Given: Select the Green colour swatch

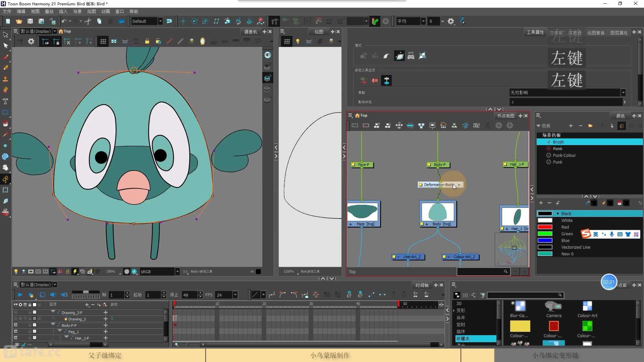Looking at the screenshot, I should [545, 234].
